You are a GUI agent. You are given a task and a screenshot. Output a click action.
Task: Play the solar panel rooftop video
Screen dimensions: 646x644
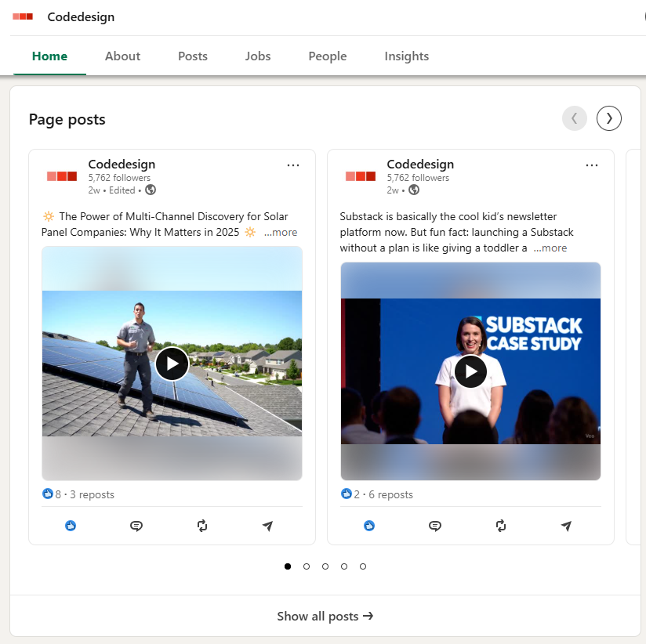172,364
